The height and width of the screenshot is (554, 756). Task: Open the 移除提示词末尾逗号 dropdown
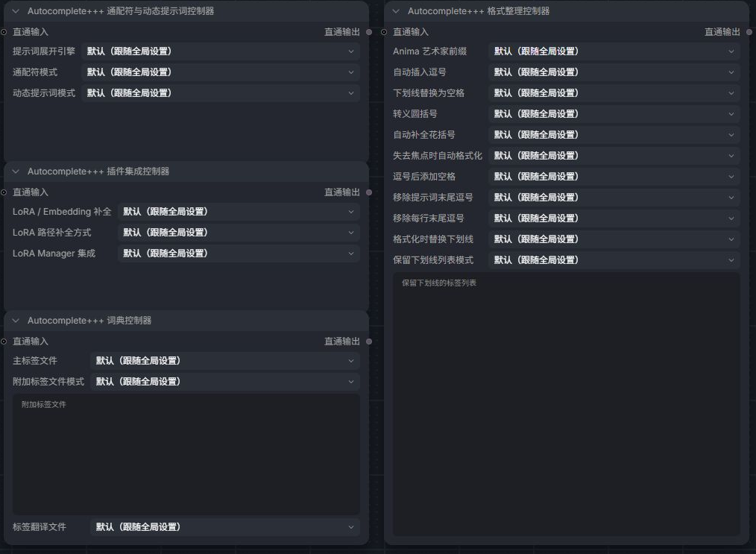point(614,197)
